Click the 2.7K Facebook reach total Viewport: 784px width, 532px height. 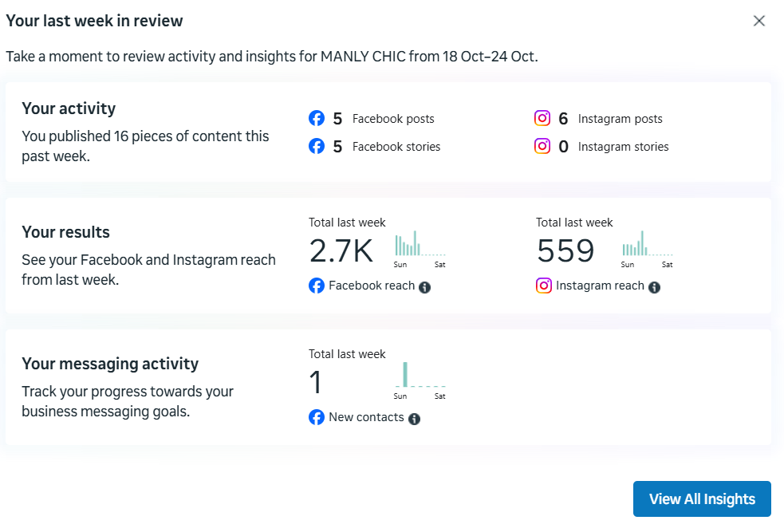click(x=341, y=250)
